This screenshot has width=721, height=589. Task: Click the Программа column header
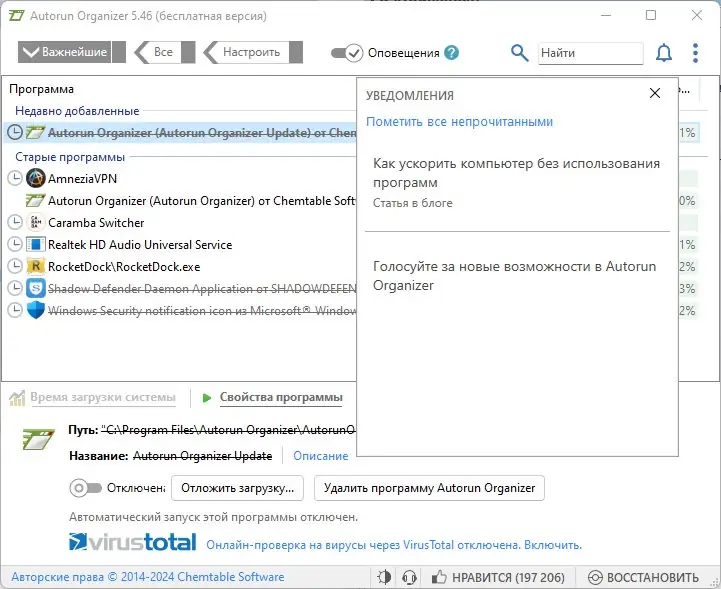click(x=41, y=89)
